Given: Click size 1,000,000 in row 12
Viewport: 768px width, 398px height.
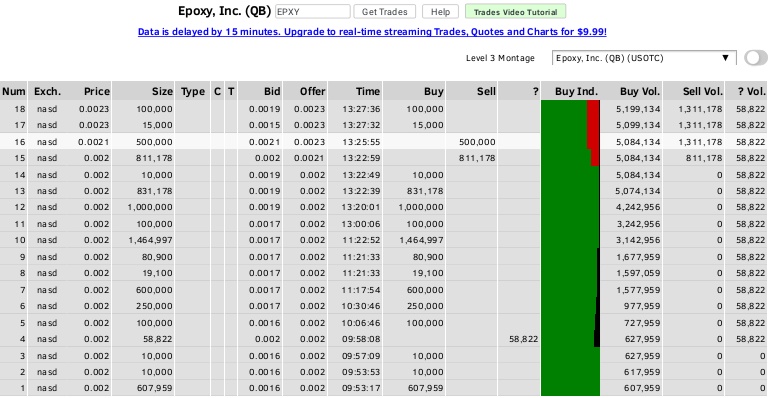Looking at the screenshot, I should point(150,207).
